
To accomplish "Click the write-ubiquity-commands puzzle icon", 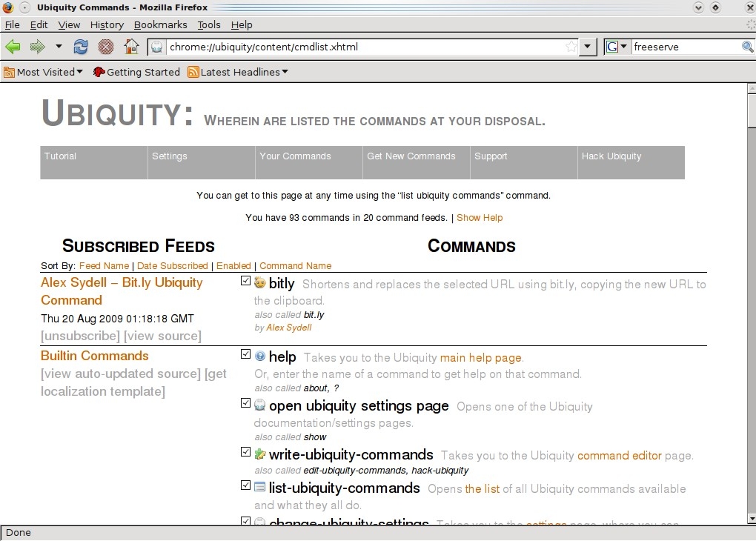I will (x=260, y=454).
